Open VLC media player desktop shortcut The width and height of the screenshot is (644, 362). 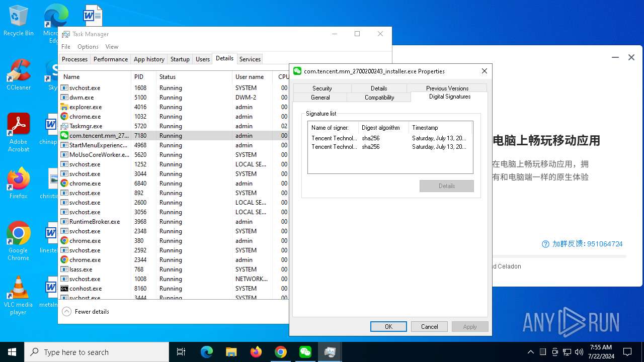point(18,296)
